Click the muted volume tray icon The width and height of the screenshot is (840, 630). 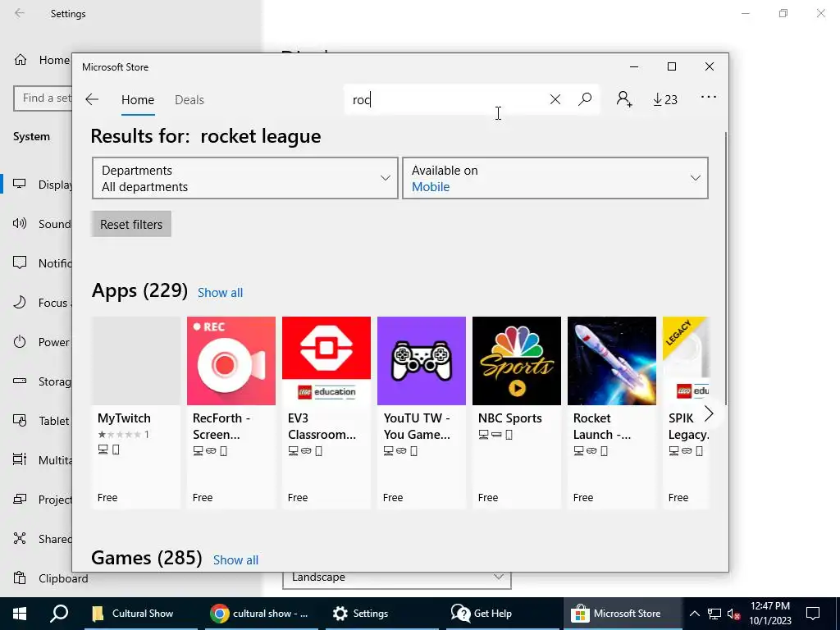coord(734,614)
